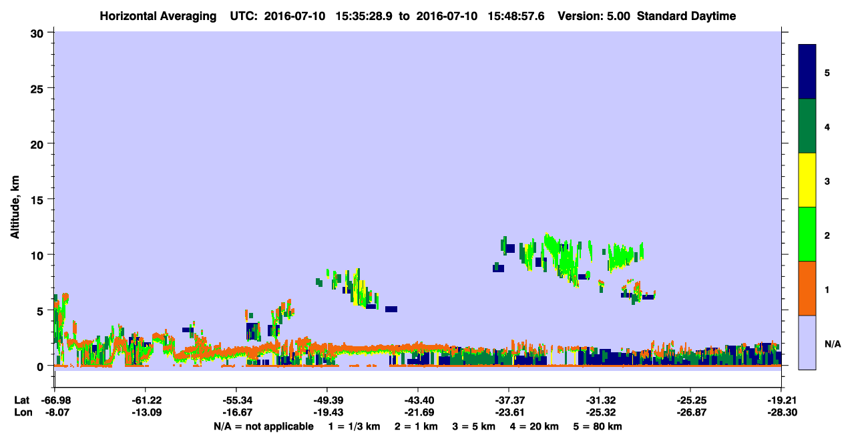
Task: Click the '2 = 1 km' legend text
Action: coord(416,426)
